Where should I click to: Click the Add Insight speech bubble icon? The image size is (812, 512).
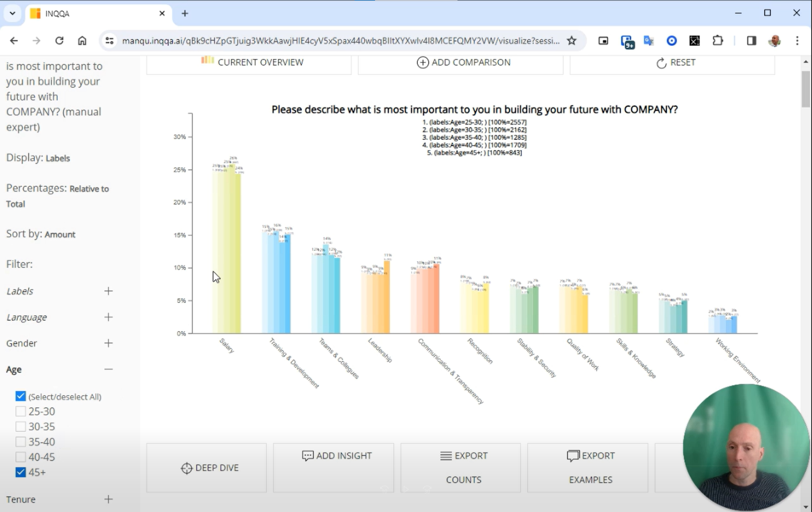click(307, 456)
